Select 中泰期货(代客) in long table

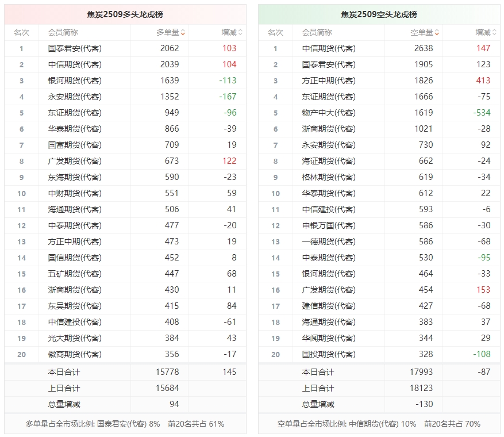(75, 225)
